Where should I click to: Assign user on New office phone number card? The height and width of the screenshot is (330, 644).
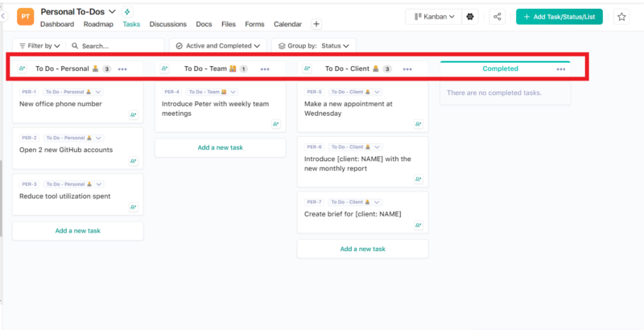click(x=133, y=115)
